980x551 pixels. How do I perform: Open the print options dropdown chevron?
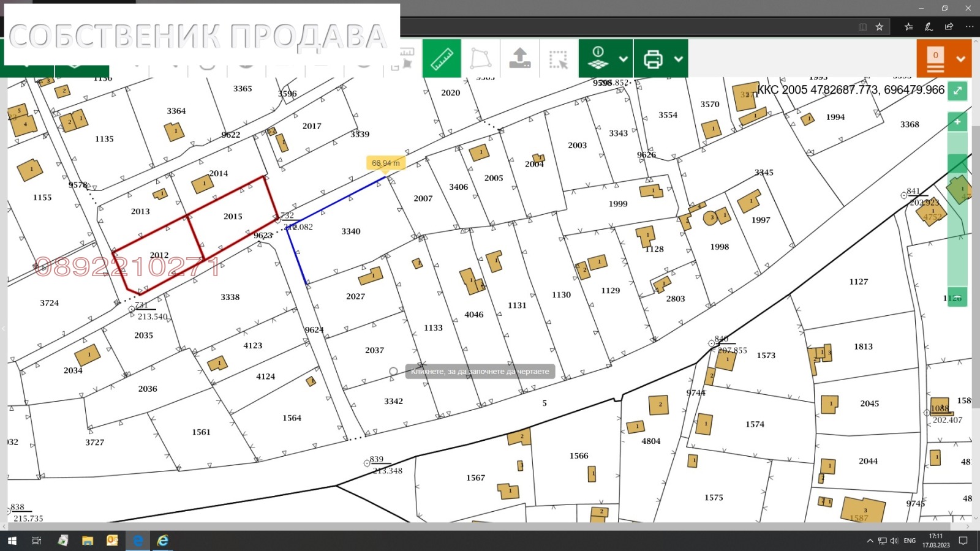coord(677,59)
